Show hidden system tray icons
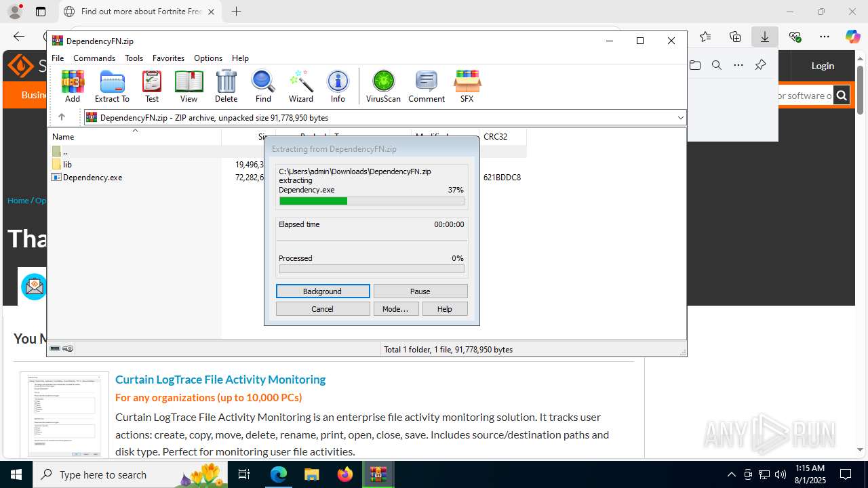Screen dimensions: 868x488 (732, 474)
